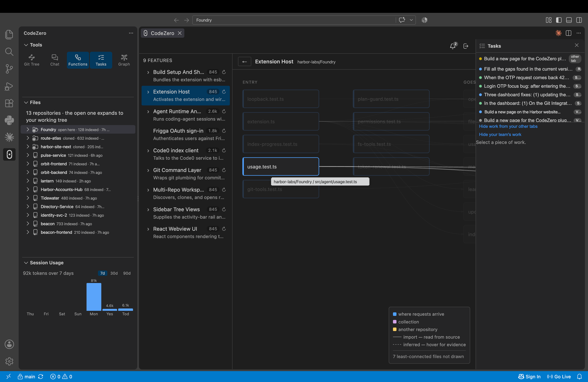This screenshot has height=382, width=588.
Task: Open task 'Login OTP focus bug'
Action: pos(530,86)
